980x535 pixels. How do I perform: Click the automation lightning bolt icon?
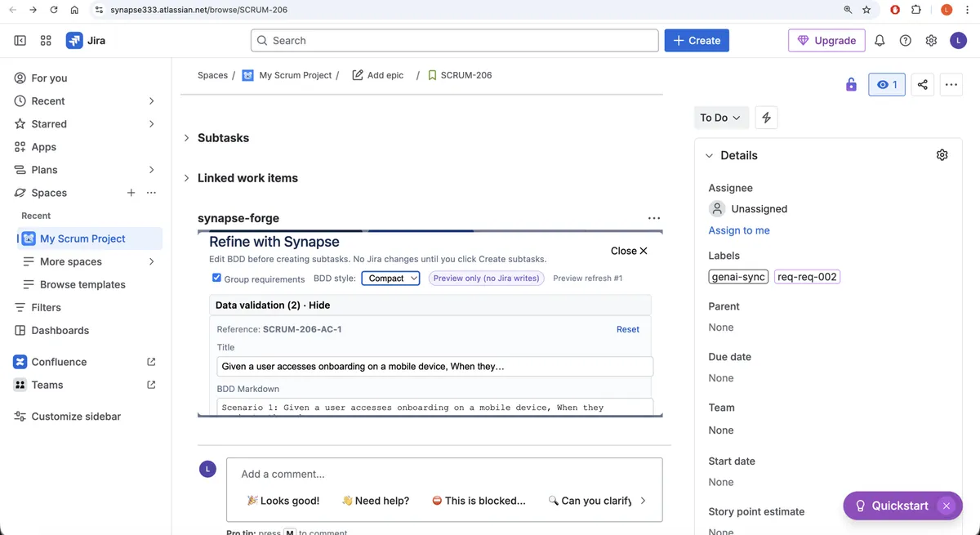(766, 118)
